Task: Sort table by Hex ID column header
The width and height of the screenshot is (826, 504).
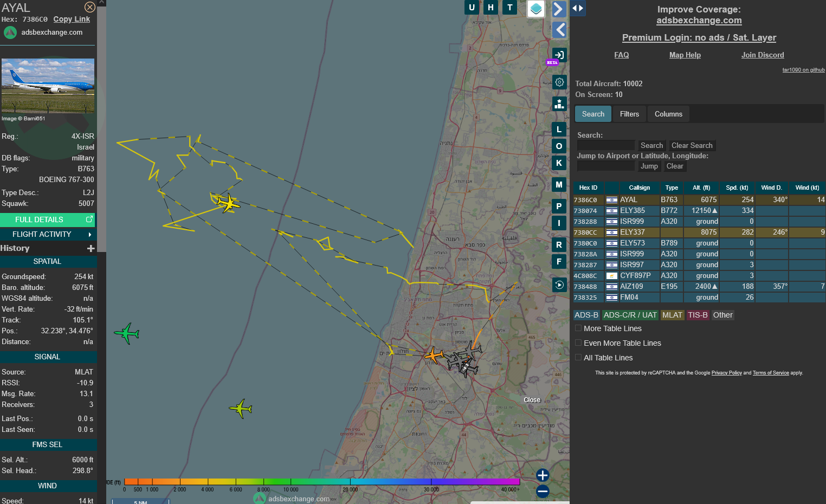Action: pyautogui.click(x=588, y=188)
